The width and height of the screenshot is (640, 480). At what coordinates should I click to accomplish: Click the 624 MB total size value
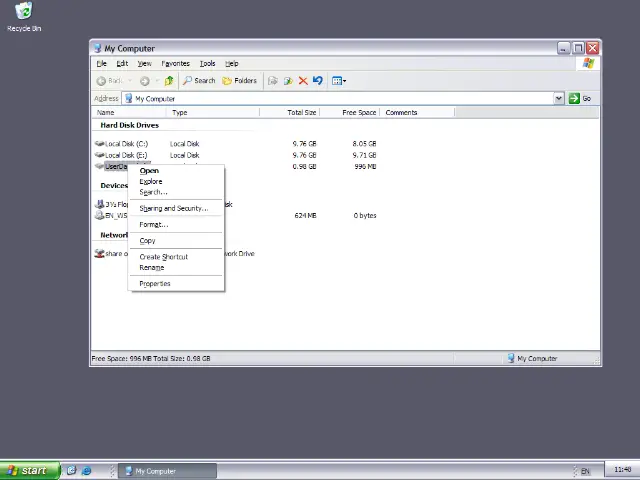[305, 216]
